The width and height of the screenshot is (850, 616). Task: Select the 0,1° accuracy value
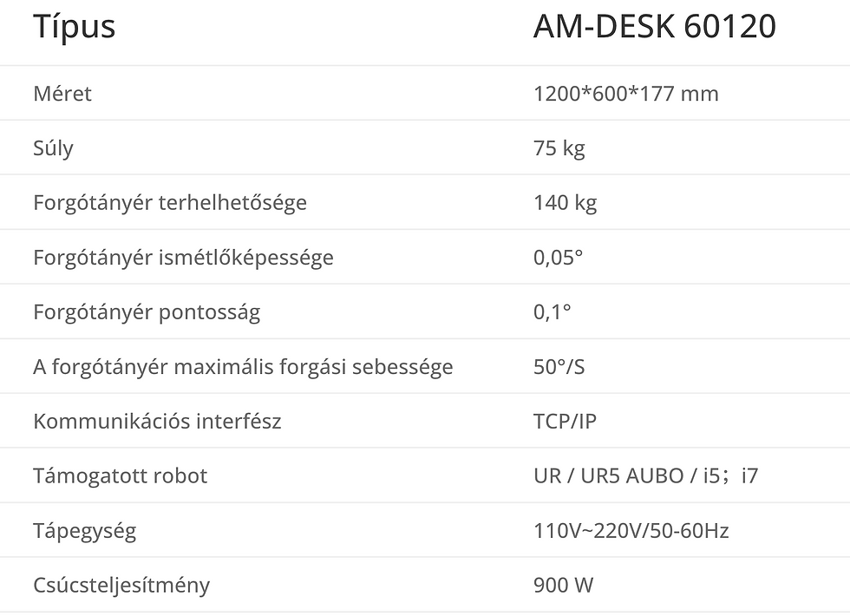(x=552, y=312)
